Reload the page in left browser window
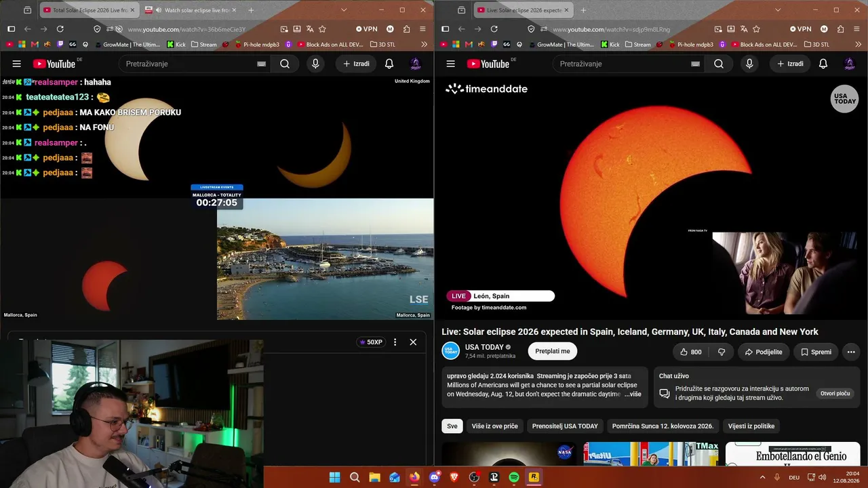Viewport: 868px width, 488px height. click(60, 29)
